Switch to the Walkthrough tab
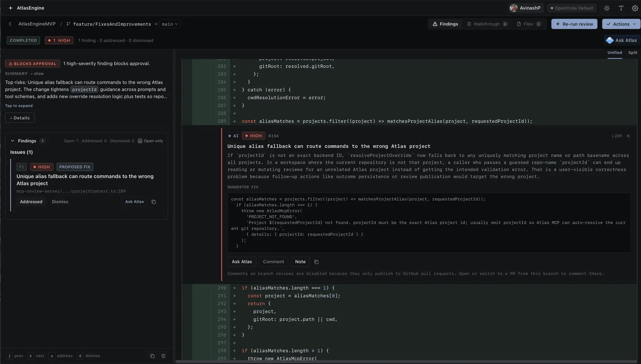 pos(487,24)
